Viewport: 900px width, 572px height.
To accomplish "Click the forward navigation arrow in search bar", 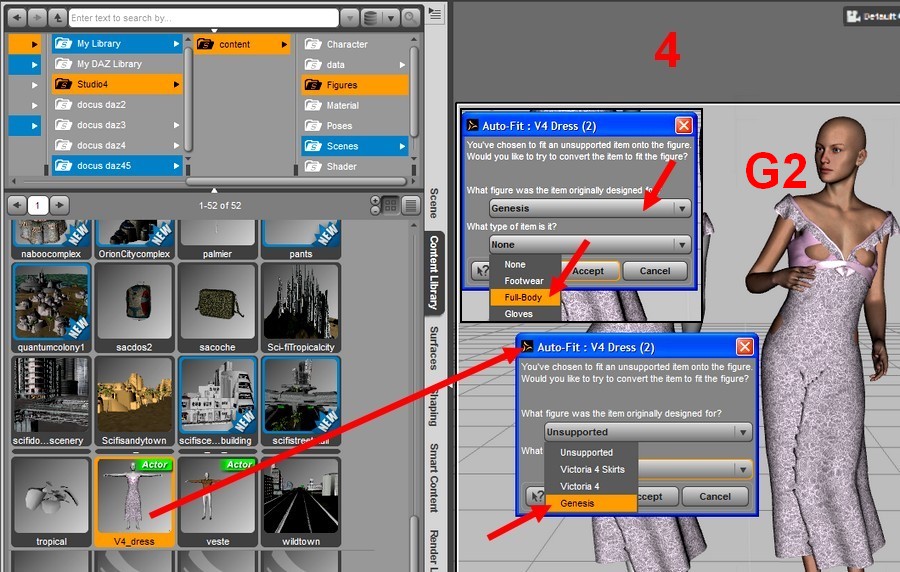I will point(37,18).
